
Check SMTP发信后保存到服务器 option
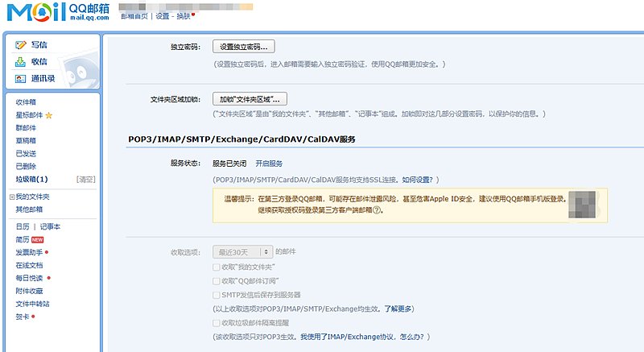(x=216, y=295)
